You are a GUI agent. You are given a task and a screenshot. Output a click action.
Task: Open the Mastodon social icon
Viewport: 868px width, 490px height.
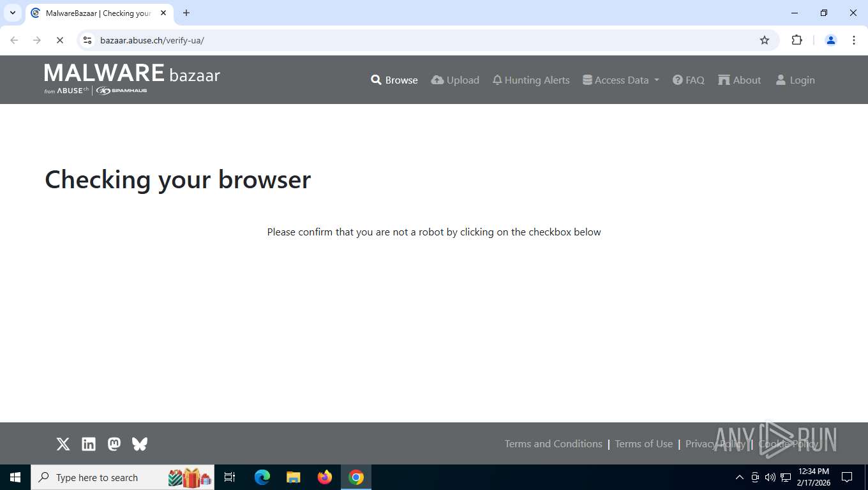point(114,444)
